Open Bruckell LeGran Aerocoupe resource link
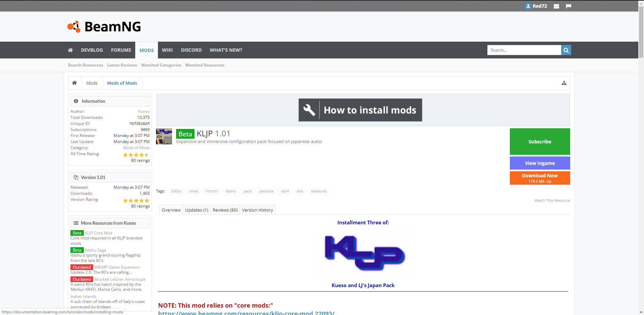 pos(120,279)
